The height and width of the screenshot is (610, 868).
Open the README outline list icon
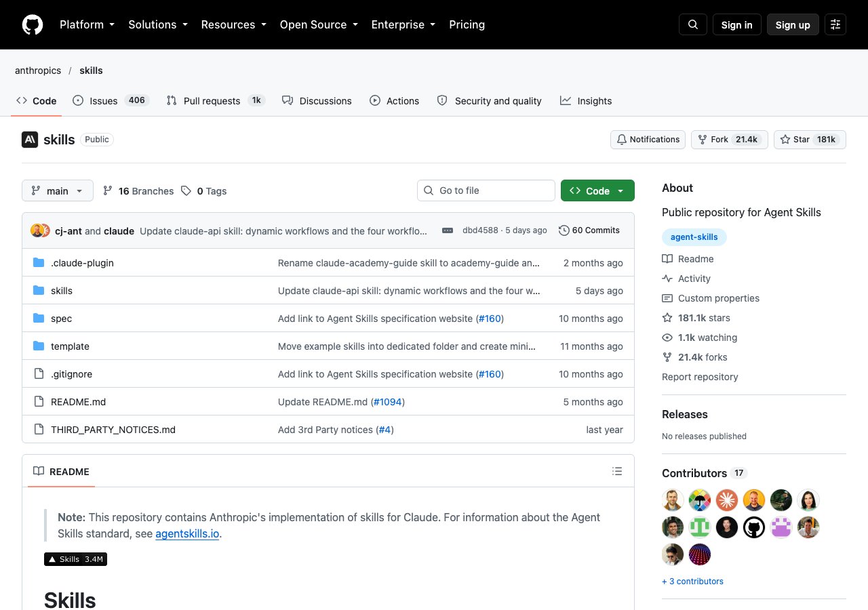click(x=617, y=471)
